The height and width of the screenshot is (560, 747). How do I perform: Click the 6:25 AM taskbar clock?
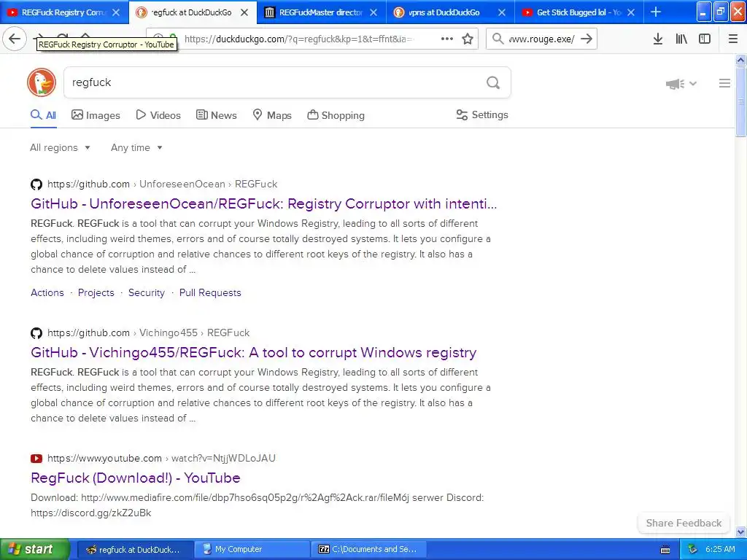(x=720, y=550)
